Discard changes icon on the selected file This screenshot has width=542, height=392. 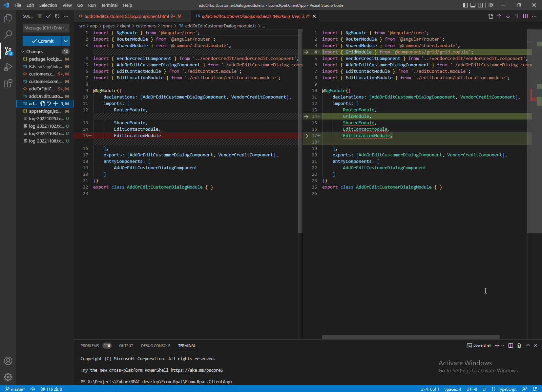click(x=49, y=104)
